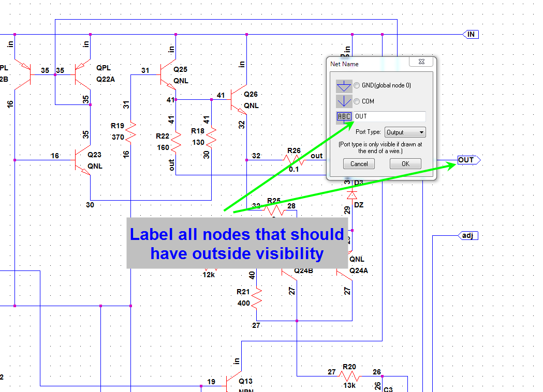Select resistor R19 symbol
Viewport: 543px width, 392px height.
(x=131, y=132)
